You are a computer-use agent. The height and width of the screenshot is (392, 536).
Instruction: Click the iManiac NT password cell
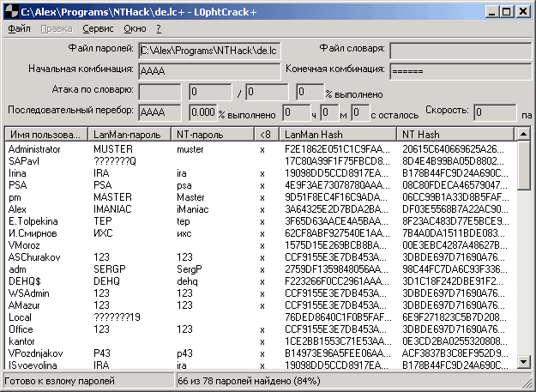193,209
